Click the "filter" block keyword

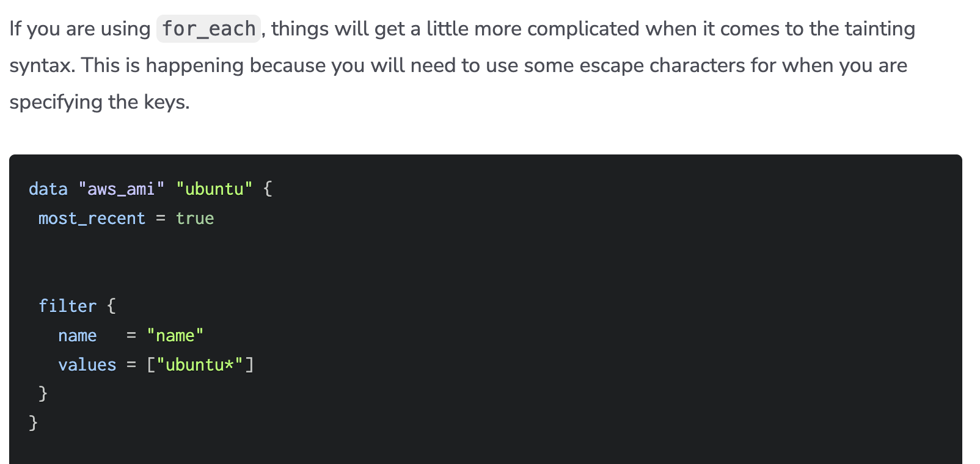[67, 306]
